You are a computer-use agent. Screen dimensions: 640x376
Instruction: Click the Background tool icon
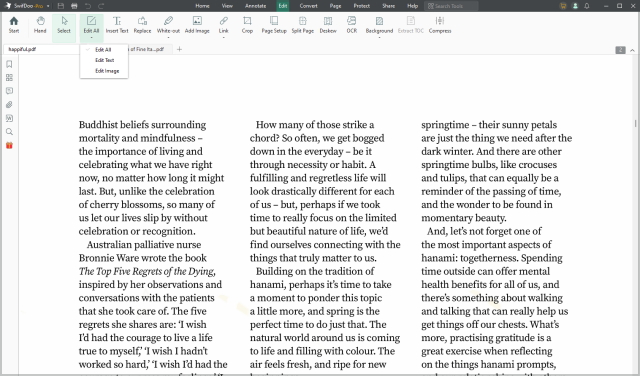click(x=379, y=21)
